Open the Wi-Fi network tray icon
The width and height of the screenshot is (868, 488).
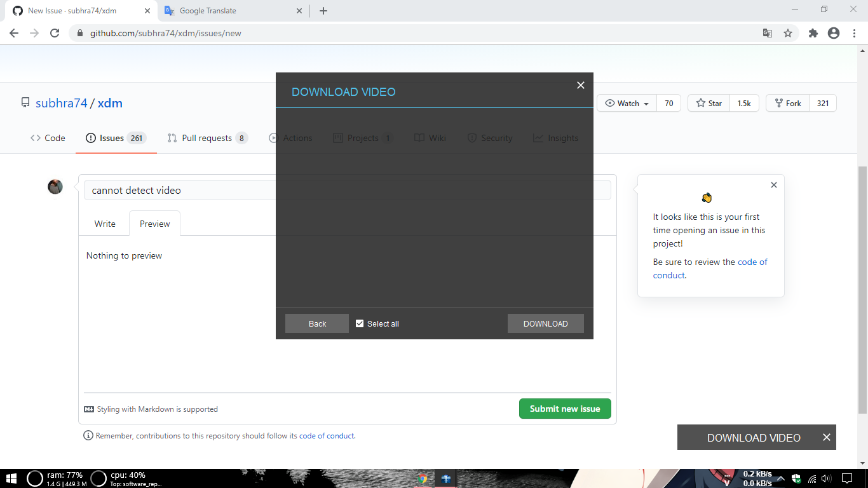point(812,478)
